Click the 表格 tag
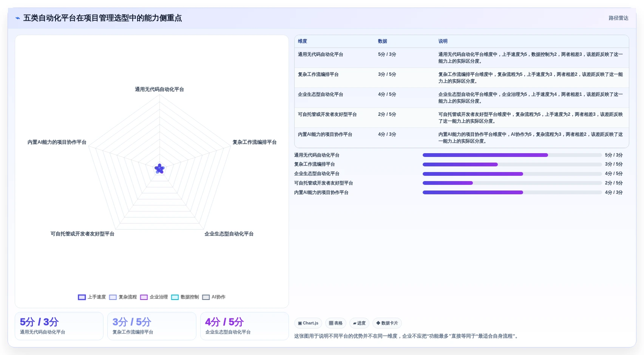Image resolution: width=644 pixels, height=355 pixels. [x=335, y=323]
